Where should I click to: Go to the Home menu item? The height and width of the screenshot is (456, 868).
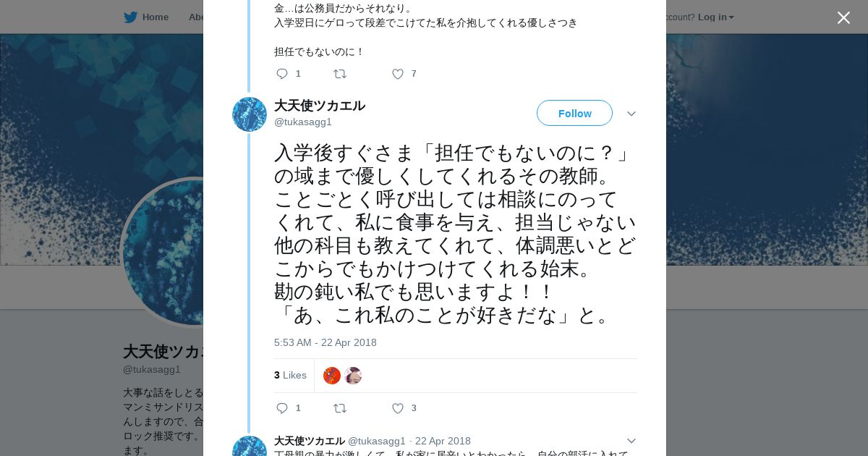(x=155, y=17)
